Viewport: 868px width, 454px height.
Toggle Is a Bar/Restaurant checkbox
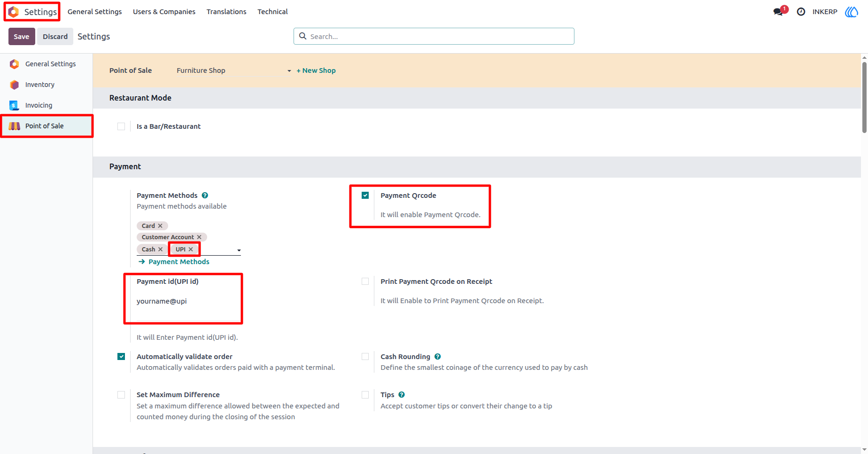coord(121,126)
